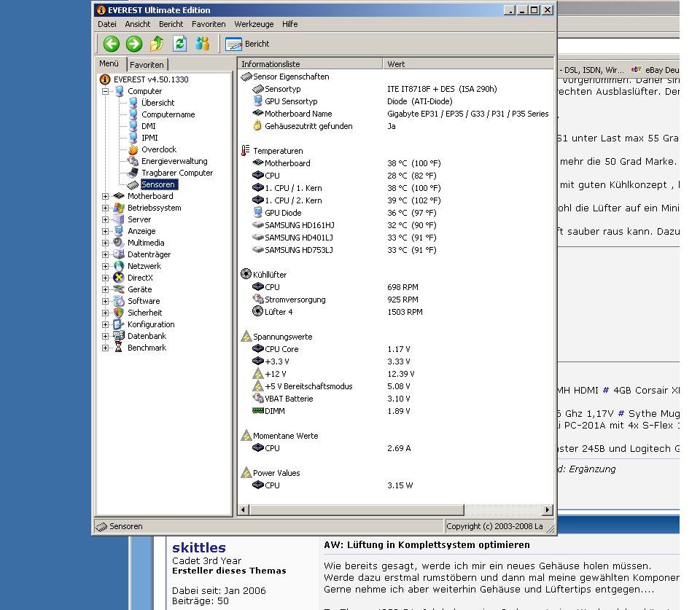This screenshot has height=610, width=700.
Task: Expand the Geräte tree node
Action: (x=105, y=289)
